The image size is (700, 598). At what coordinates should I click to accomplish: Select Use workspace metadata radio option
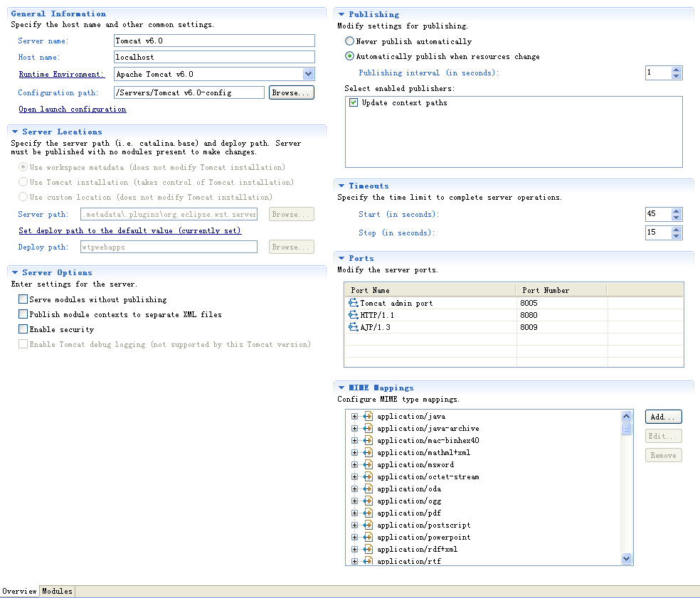[23, 167]
